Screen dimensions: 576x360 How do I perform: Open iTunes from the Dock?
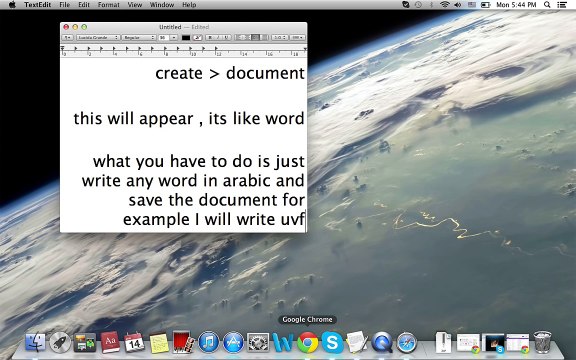pyautogui.click(x=209, y=342)
